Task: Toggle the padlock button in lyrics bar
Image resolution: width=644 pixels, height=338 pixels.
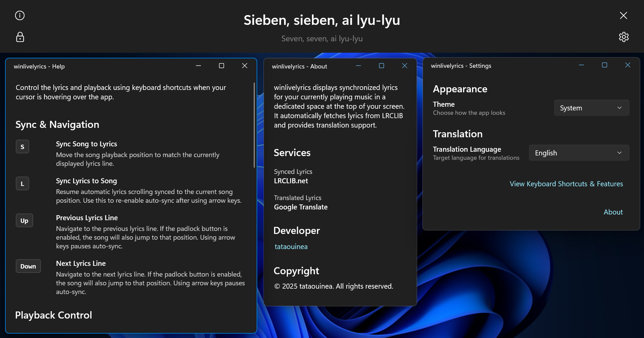Action: pyautogui.click(x=20, y=37)
